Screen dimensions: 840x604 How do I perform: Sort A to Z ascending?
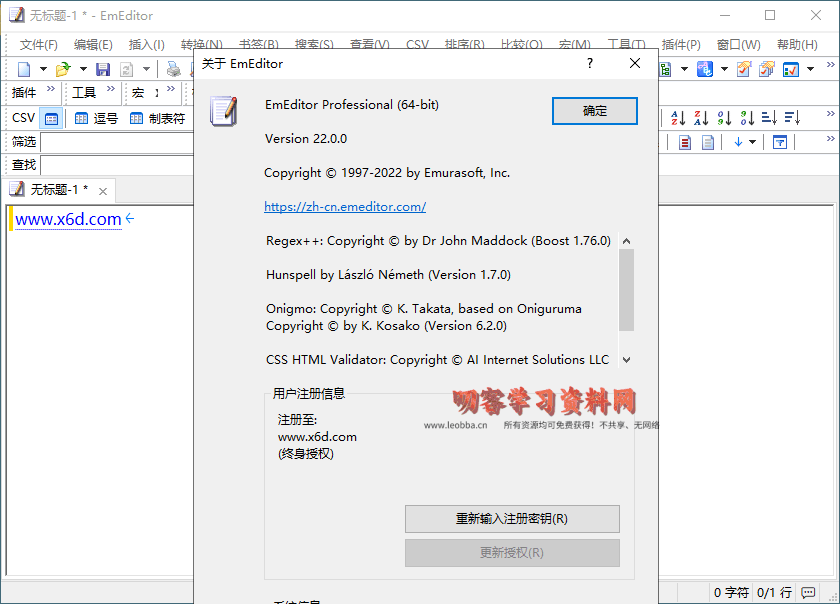(x=678, y=117)
